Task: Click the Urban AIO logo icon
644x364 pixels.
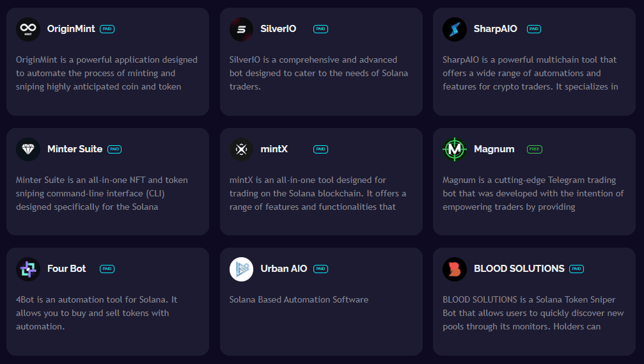Action: (x=241, y=269)
